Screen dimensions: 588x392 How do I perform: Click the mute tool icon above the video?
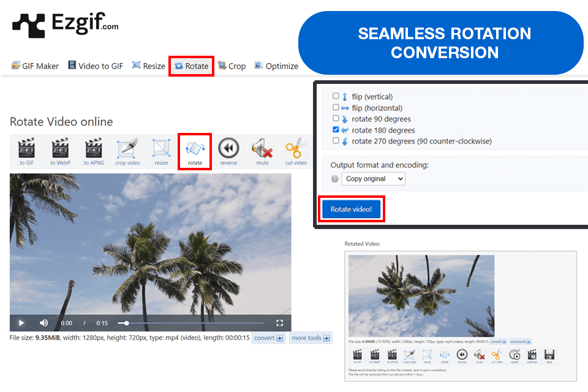pos(263,151)
